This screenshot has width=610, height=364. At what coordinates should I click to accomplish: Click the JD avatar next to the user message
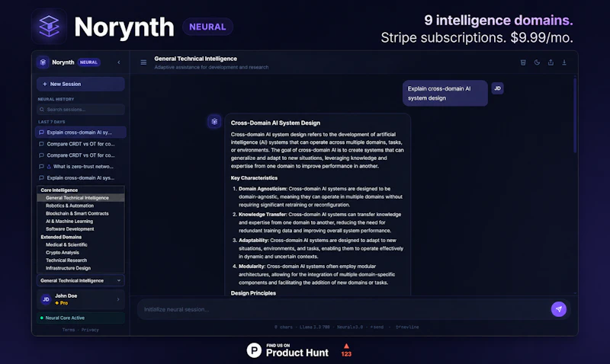(497, 88)
